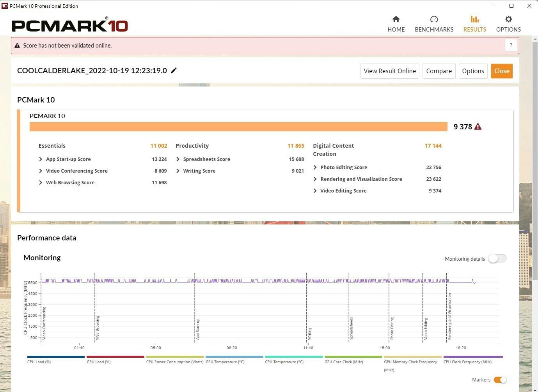Click the vertical scrollbar on the right

[x=535, y=156]
